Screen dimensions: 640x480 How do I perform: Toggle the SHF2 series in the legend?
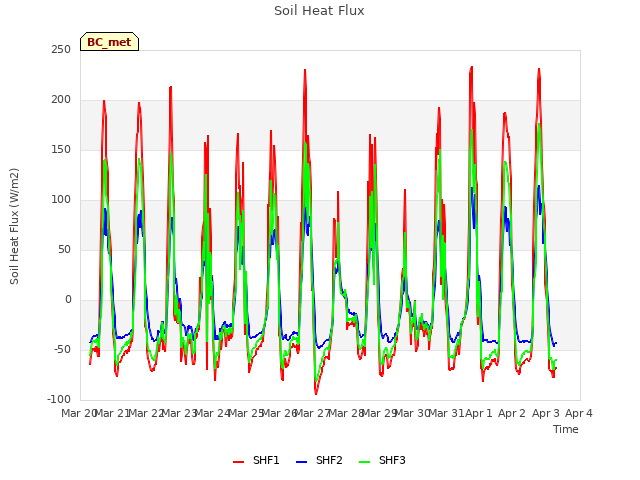[319, 460]
